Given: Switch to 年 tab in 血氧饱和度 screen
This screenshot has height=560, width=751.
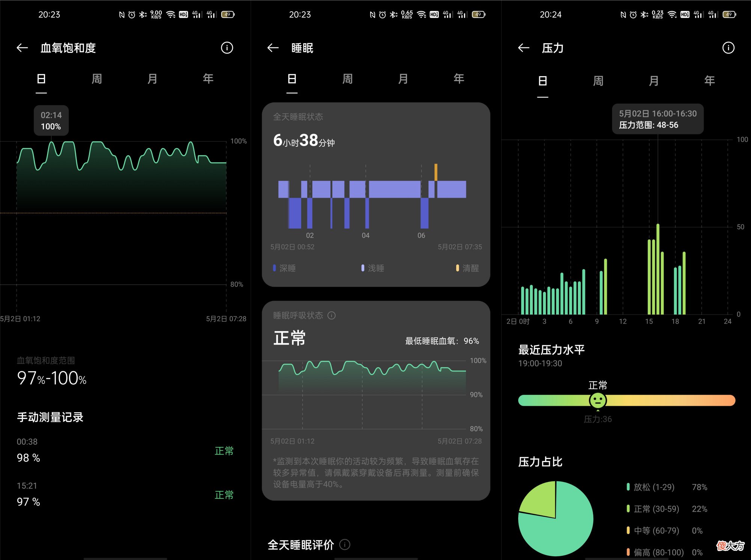Looking at the screenshot, I should pyautogui.click(x=208, y=79).
